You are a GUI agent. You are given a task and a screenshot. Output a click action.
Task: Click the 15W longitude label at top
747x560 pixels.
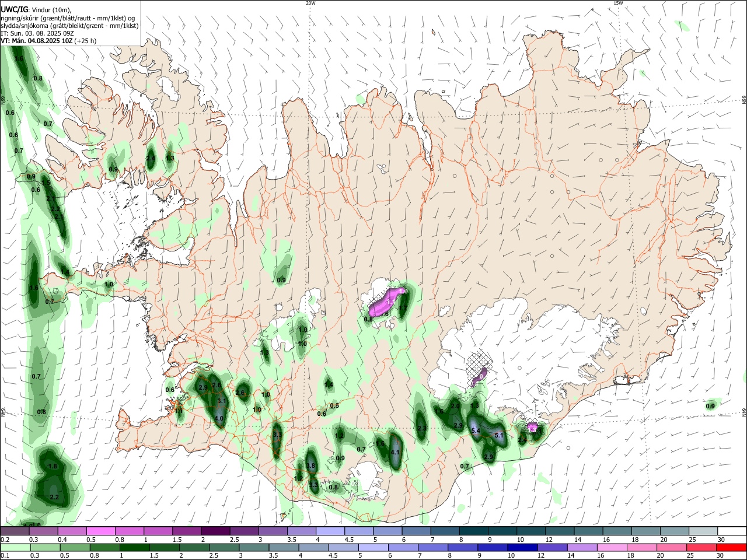[618, 3]
